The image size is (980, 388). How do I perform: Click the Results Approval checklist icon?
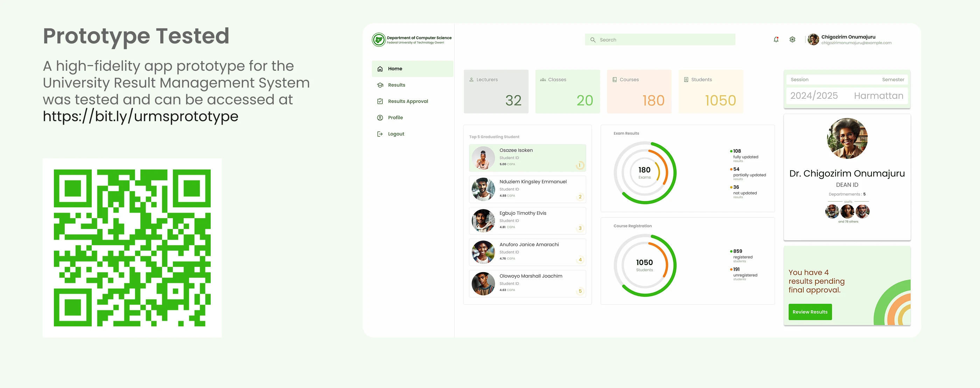point(380,101)
